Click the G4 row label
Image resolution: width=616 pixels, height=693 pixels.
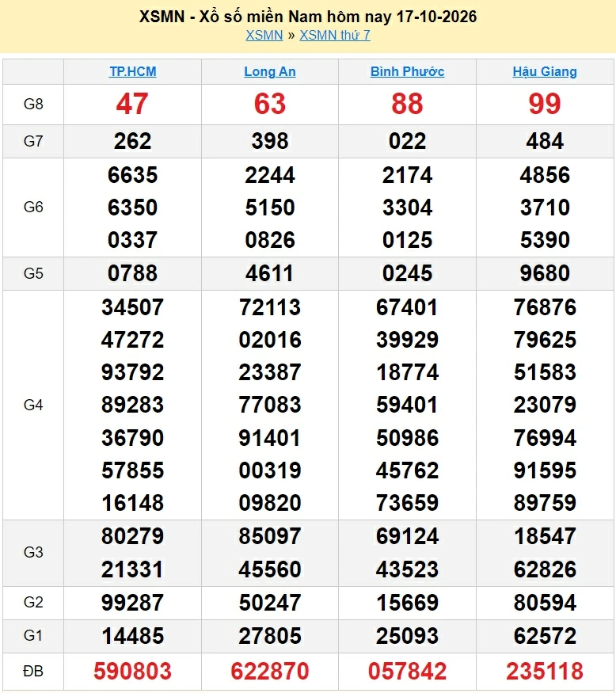click(33, 405)
